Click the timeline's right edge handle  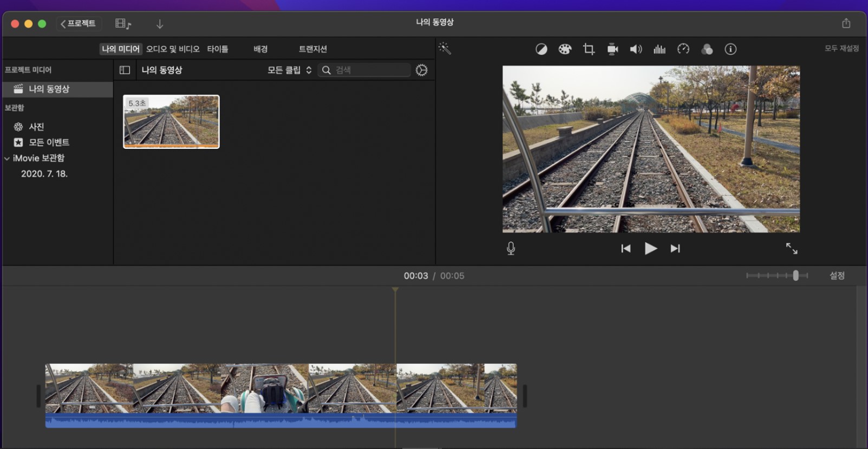525,396
